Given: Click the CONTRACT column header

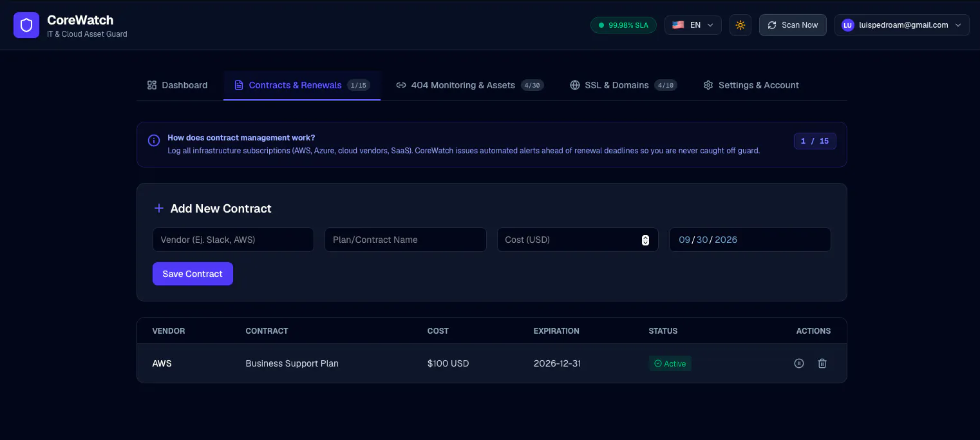Looking at the screenshot, I should 267,331.
